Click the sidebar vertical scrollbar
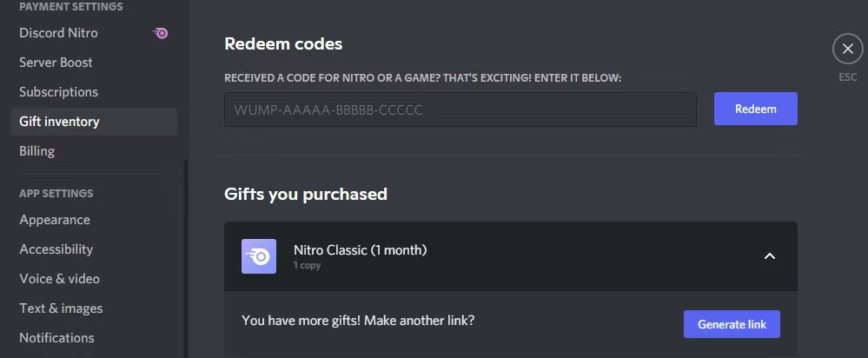Screen dimensions: 868x358 click(x=186, y=259)
